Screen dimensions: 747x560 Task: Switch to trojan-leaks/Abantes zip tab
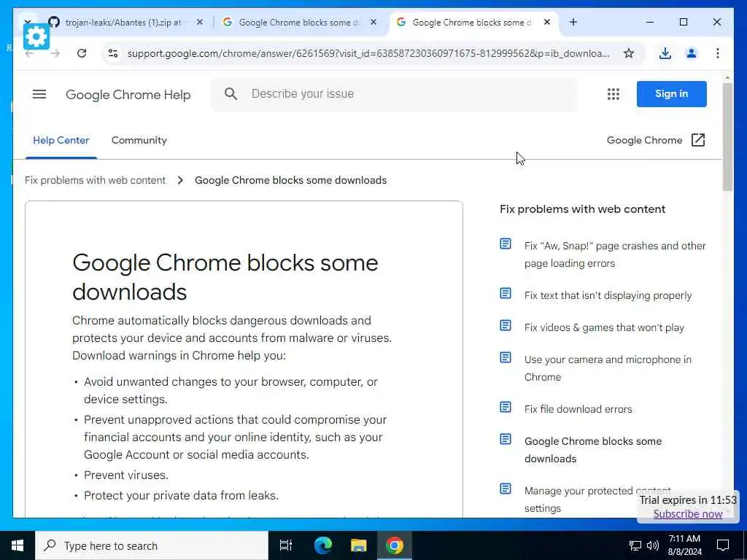coord(123,23)
